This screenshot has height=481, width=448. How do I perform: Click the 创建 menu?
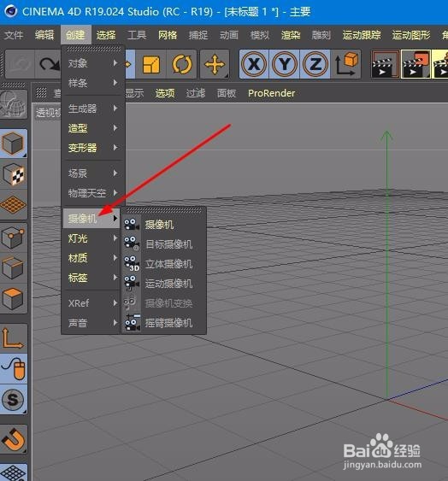click(75, 35)
